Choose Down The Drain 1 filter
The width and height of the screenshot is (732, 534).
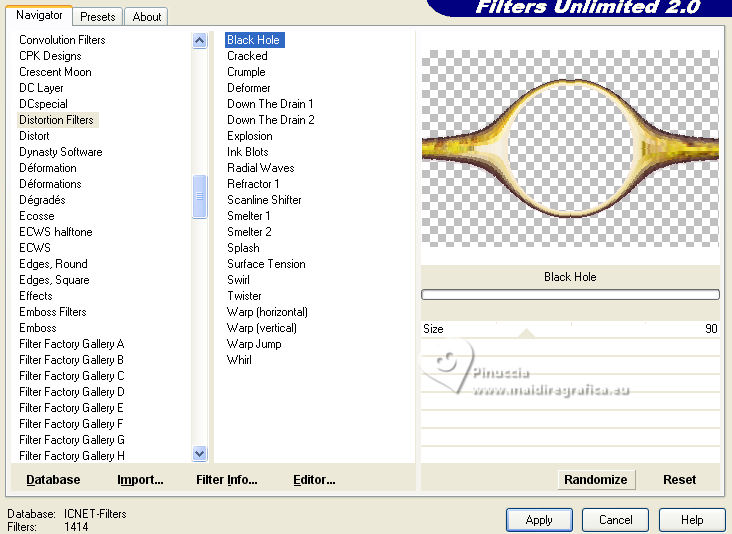[270, 104]
